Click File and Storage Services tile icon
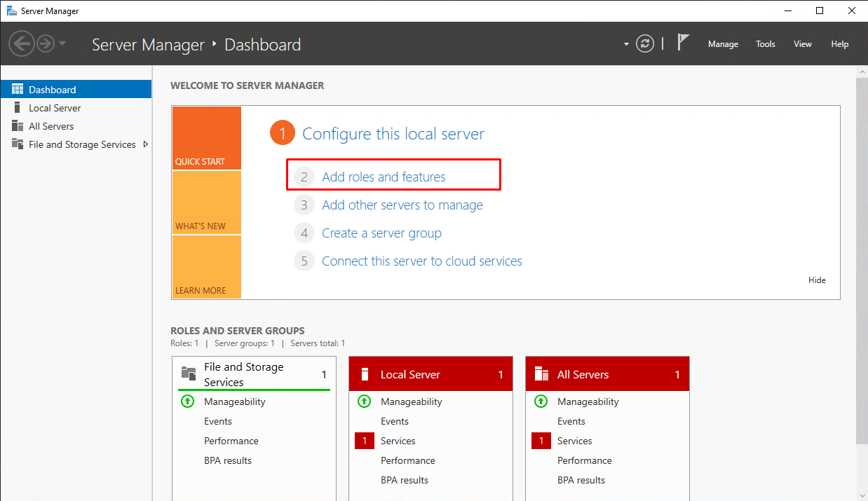 [x=188, y=373]
